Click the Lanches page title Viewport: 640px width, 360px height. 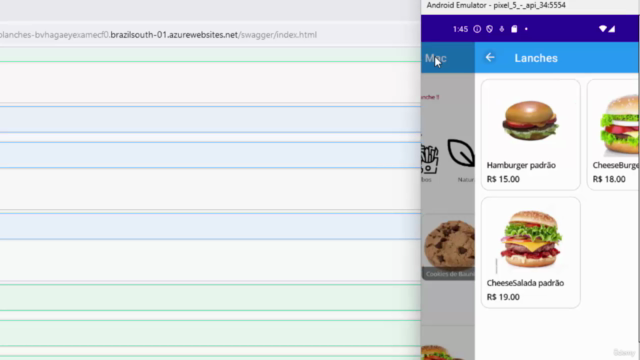(536, 58)
